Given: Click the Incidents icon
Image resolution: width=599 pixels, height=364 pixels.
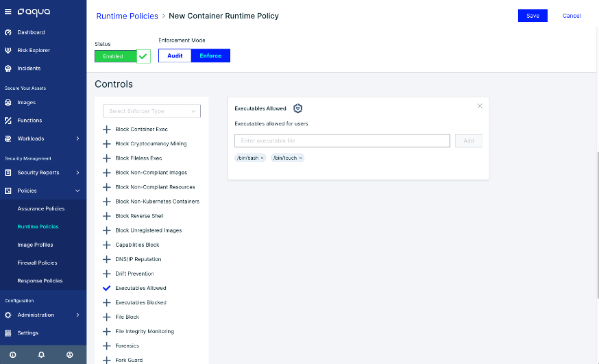Looking at the screenshot, I should 8,69.
